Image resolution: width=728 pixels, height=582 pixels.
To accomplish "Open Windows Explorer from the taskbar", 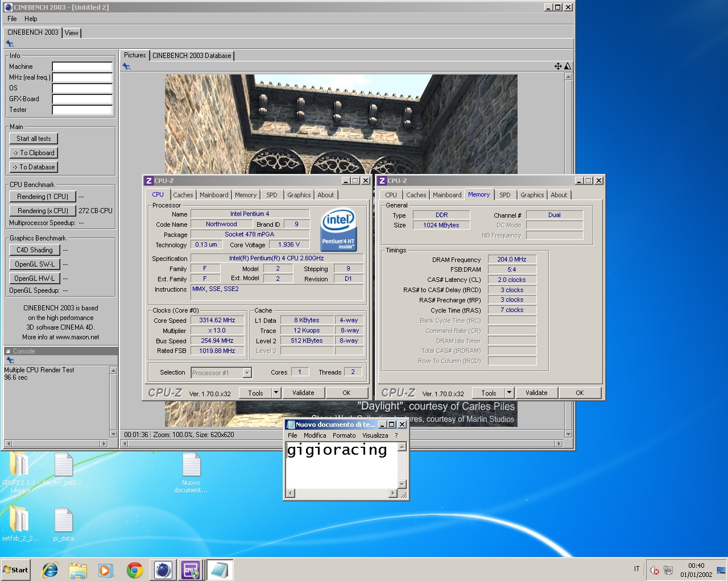I will coord(78,570).
